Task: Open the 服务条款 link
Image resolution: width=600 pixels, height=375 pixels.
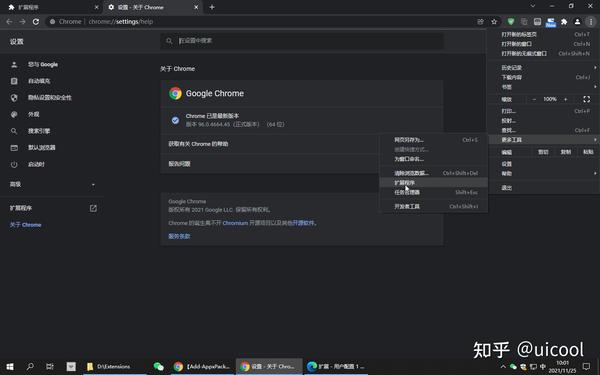Action: coord(179,236)
